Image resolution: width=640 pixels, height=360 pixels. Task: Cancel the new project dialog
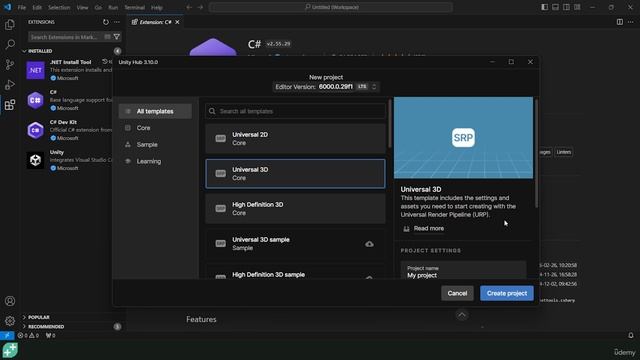pos(457,293)
